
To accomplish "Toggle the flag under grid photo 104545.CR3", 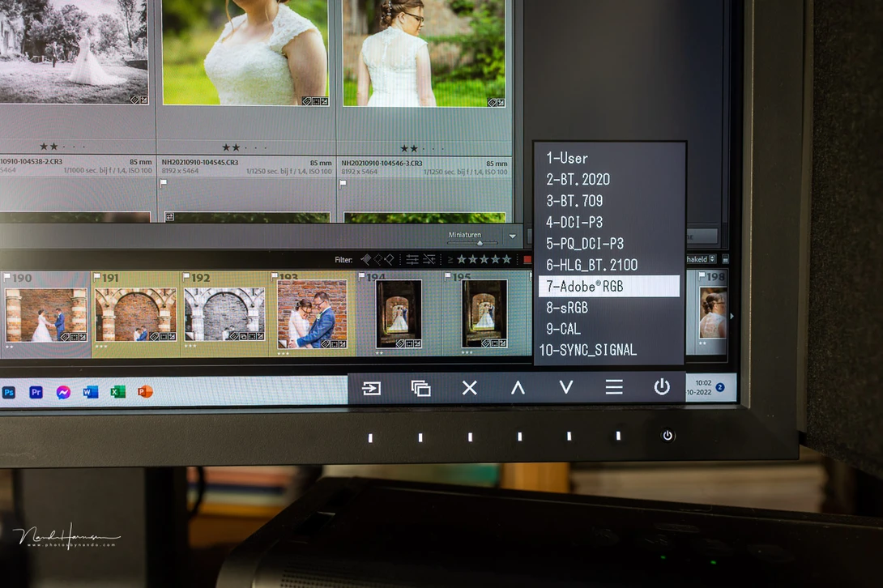I will (164, 183).
